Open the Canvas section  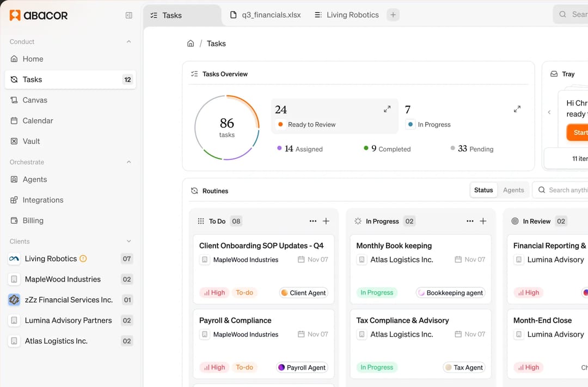coord(70,100)
